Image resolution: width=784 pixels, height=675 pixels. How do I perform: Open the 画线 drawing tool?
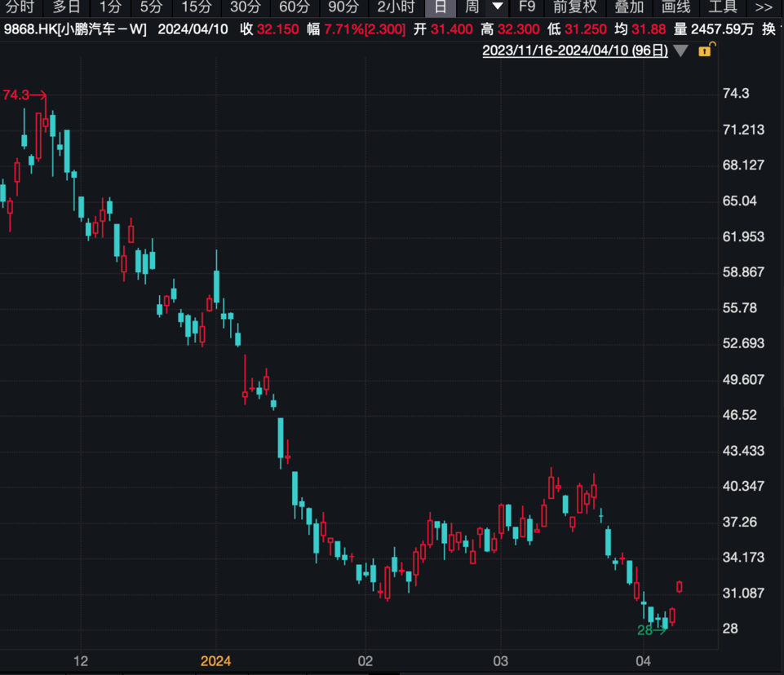click(675, 8)
